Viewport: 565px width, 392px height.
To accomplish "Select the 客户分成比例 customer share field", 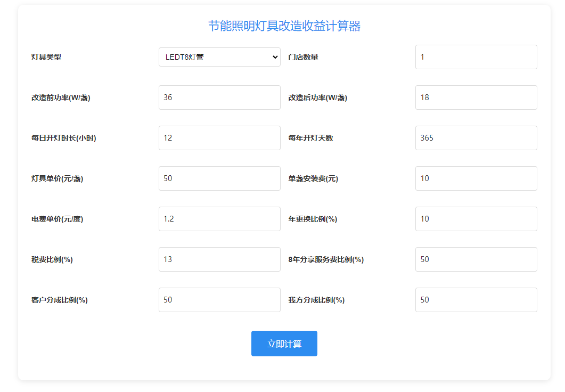I will click(x=219, y=300).
